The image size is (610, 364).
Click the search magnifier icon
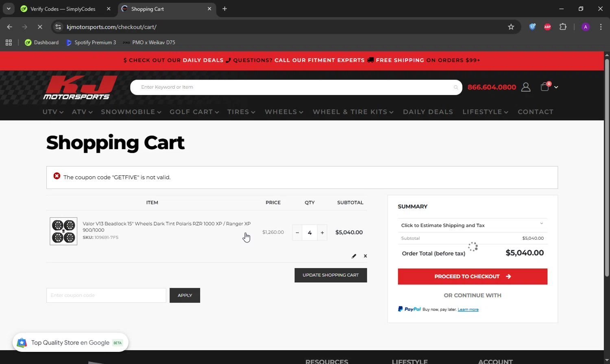coord(455,87)
